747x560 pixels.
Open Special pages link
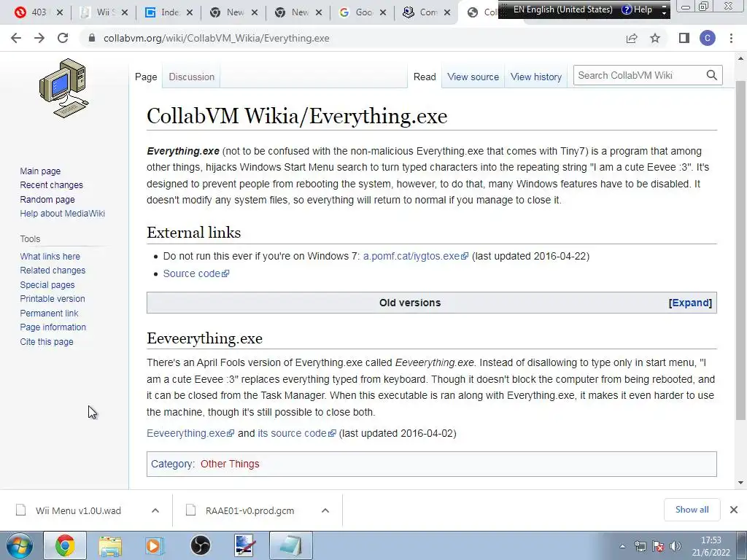pyautogui.click(x=47, y=285)
